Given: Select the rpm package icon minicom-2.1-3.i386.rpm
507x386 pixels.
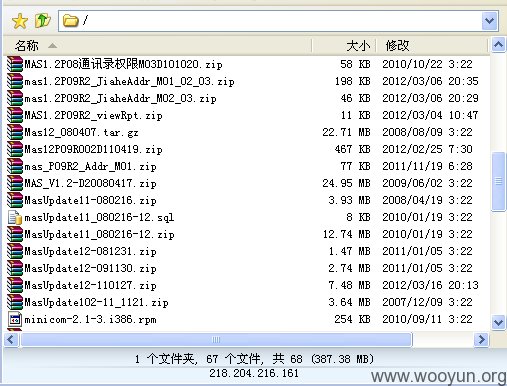Looking at the screenshot, I should coord(15,319).
